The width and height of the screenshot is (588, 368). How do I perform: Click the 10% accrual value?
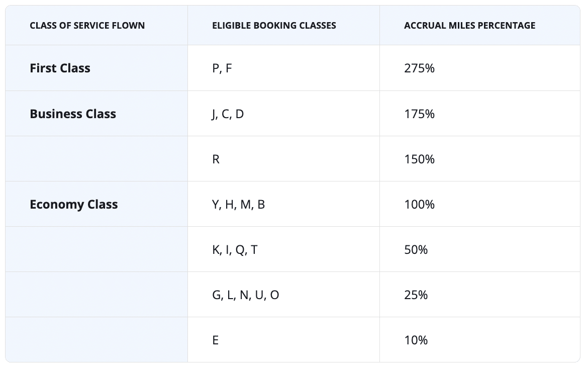coord(416,340)
